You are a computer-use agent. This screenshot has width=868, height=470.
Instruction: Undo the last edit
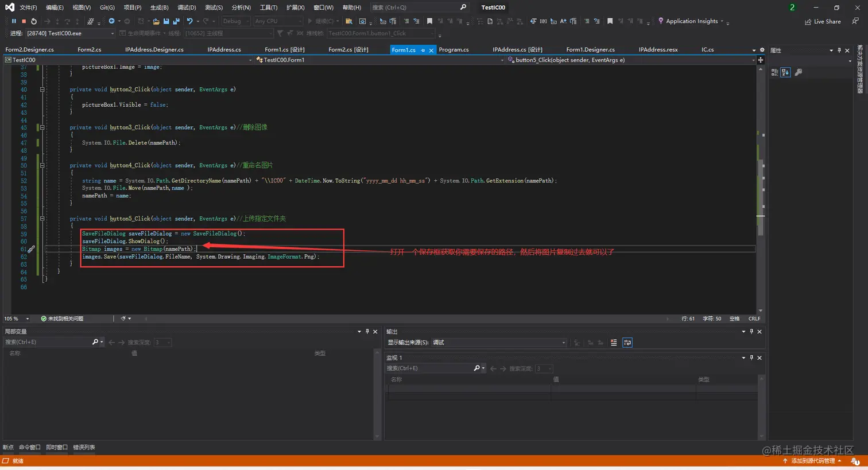point(190,21)
